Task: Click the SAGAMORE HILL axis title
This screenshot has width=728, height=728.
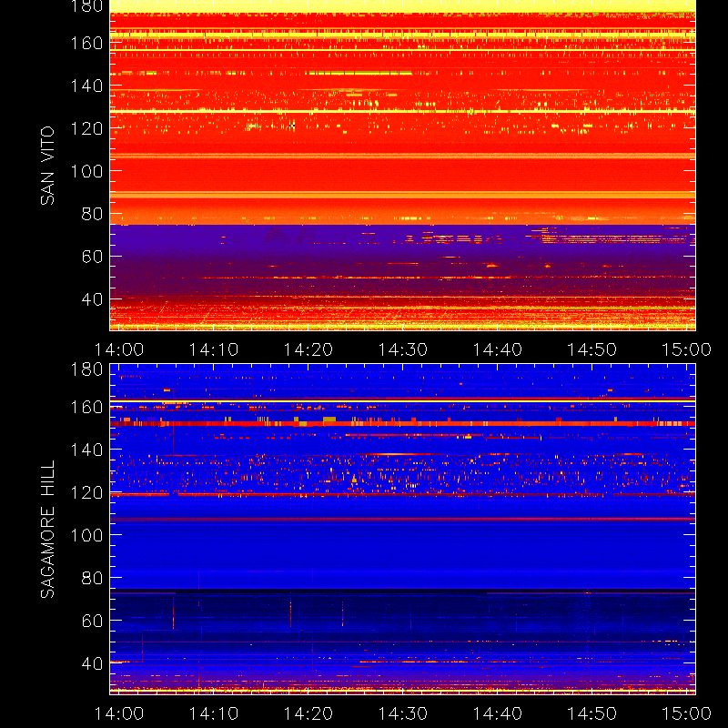Action: (47, 529)
